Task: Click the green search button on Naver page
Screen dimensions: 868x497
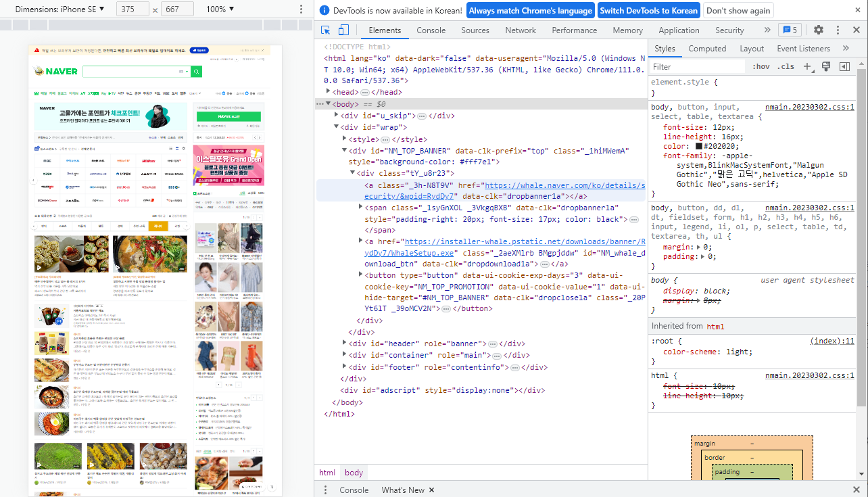Action: pos(197,71)
